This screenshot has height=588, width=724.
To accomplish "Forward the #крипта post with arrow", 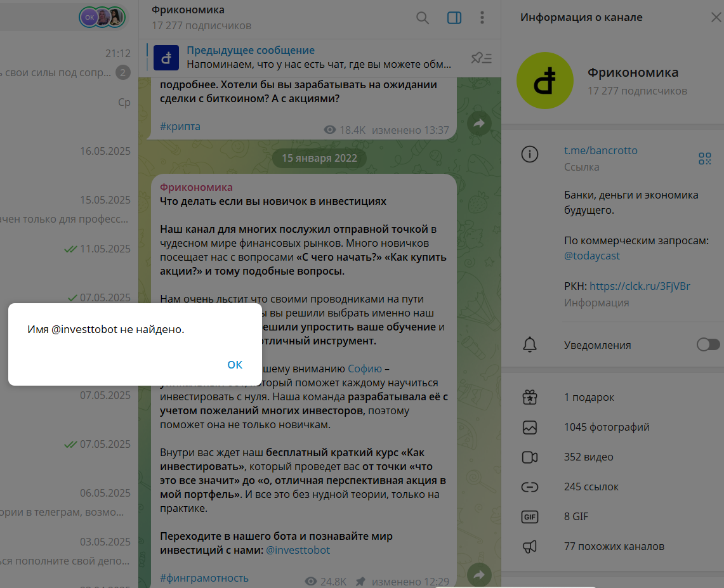I will [479, 123].
